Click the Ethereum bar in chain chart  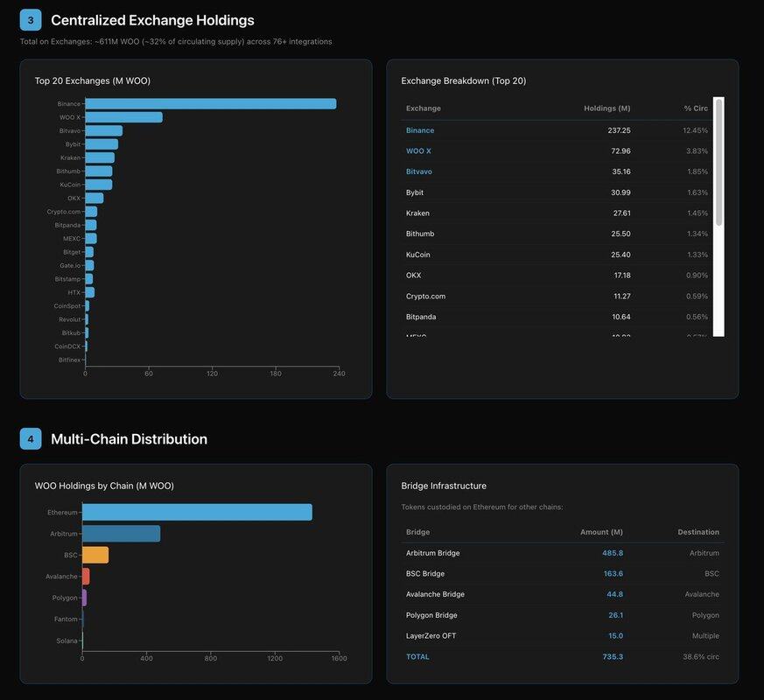click(197, 513)
